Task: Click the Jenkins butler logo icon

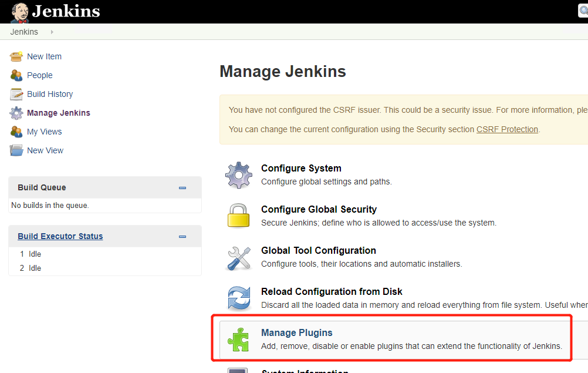Action: point(20,11)
